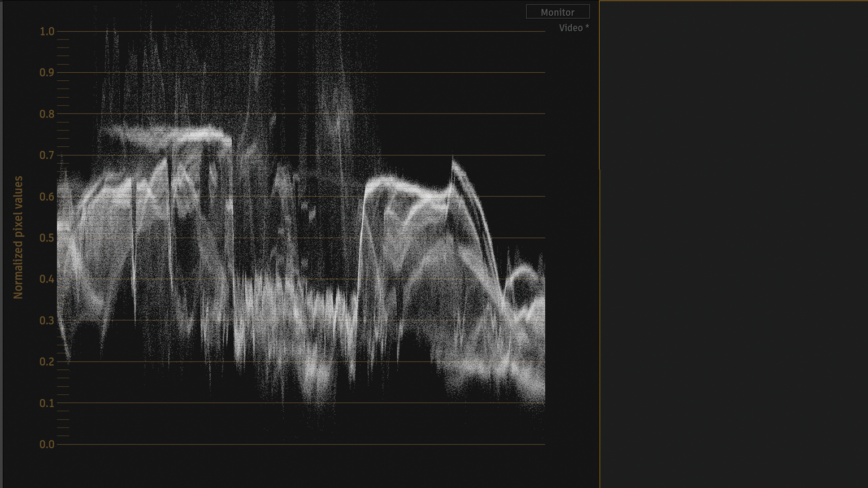Screen dimensions: 868x488
Task: Select the "Video *" label
Action: coord(574,28)
